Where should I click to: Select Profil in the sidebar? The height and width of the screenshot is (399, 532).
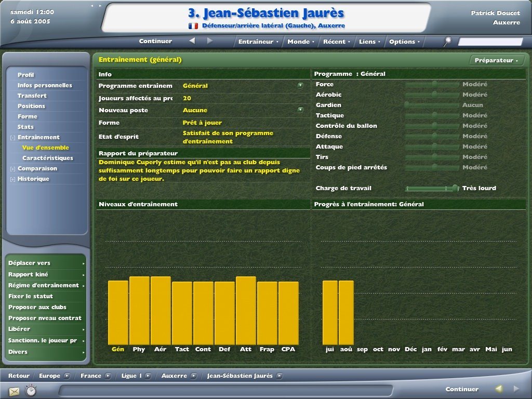pyautogui.click(x=26, y=75)
